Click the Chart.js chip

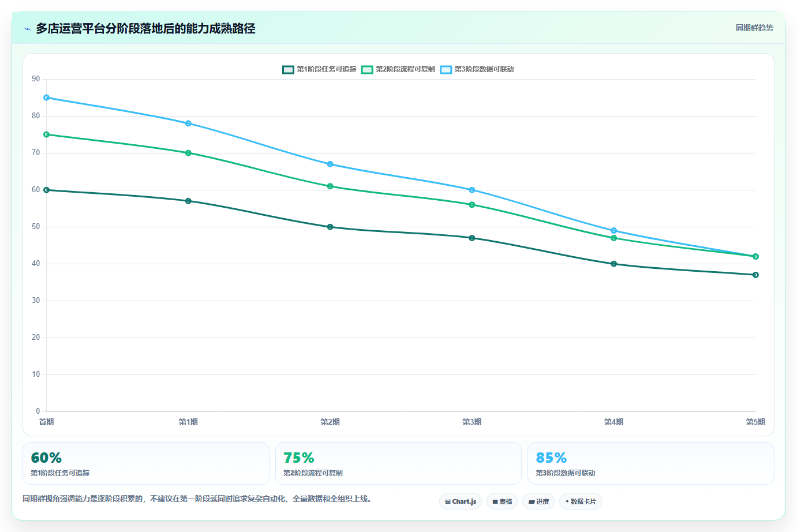[x=461, y=501]
